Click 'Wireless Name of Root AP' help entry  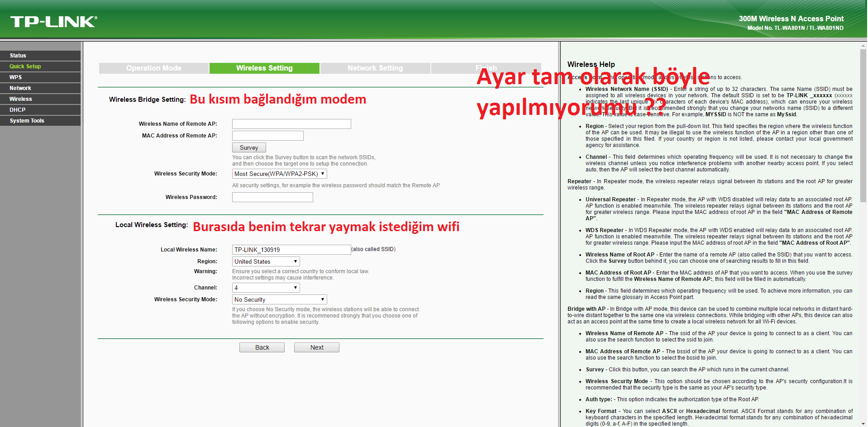pyautogui.click(x=620, y=255)
